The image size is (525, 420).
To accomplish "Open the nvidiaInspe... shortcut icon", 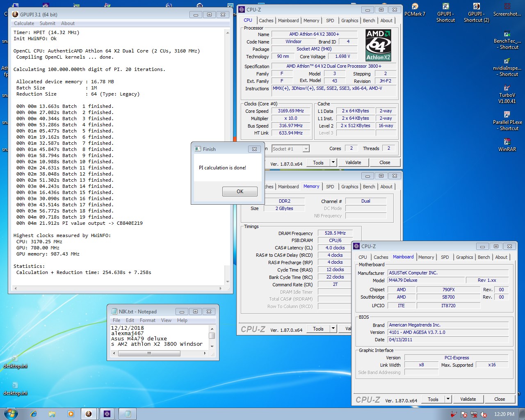I will (x=507, y=67).
